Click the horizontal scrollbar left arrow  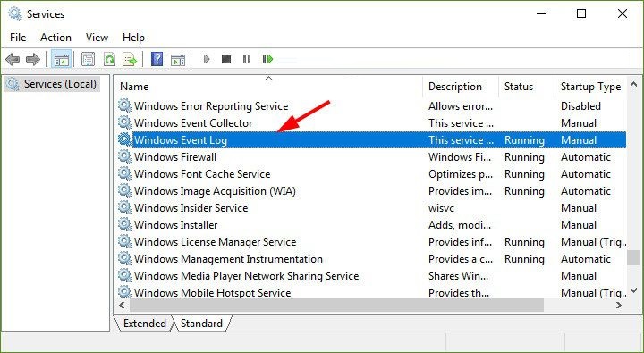coord(122,305)
